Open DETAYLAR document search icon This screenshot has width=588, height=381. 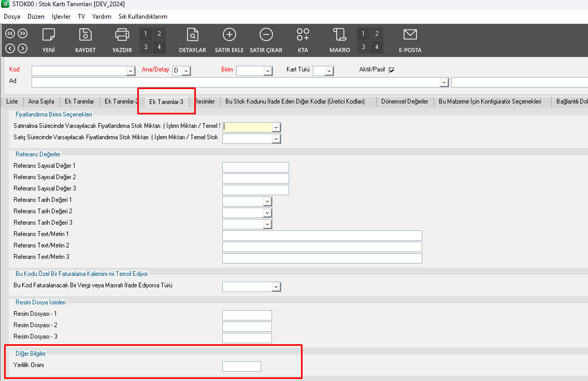pos(193,35)
